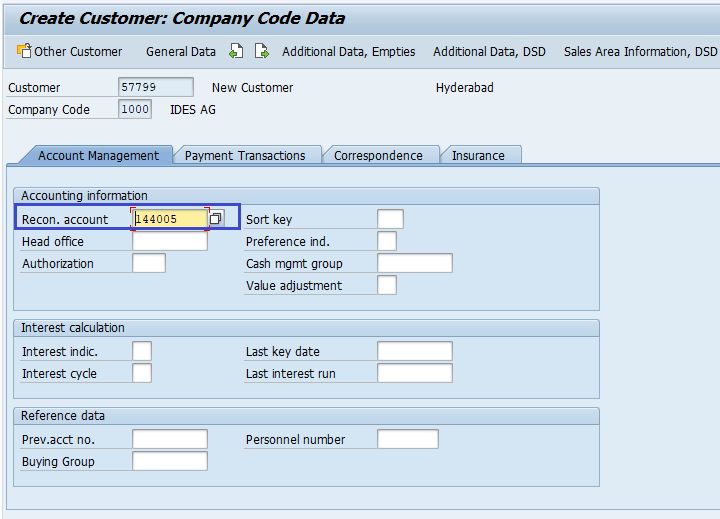Go to previous page icon

pos(237,51)
